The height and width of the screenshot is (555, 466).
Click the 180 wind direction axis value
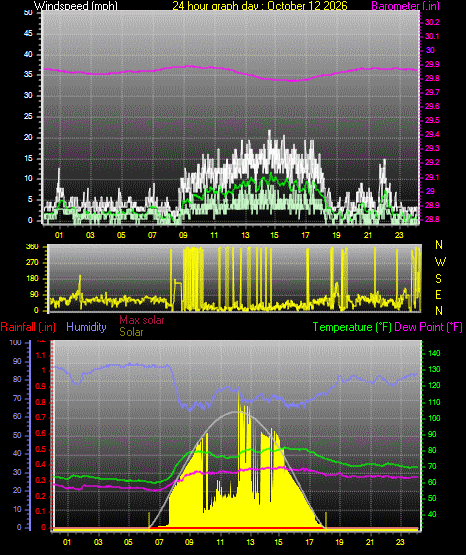click(x=32, y=279)
